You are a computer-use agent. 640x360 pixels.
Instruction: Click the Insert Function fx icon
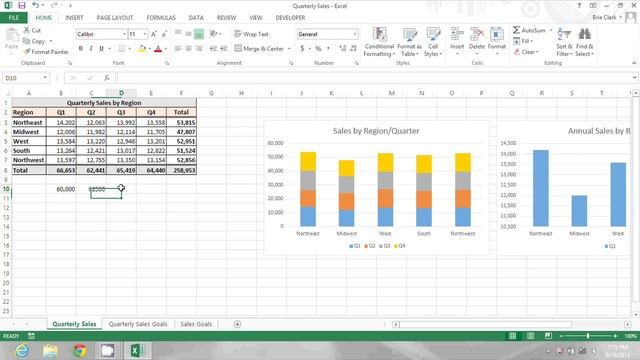pos(107,78)
